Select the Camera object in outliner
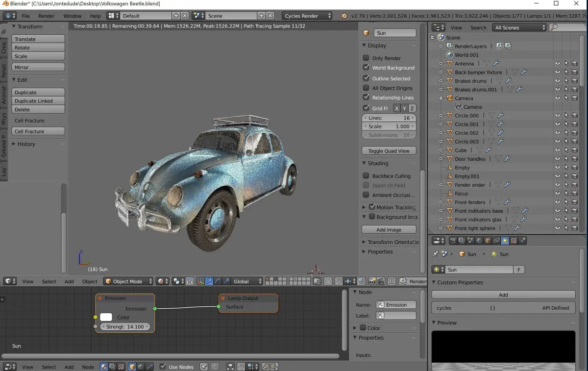The image size is (588, 371). pos(464,98)
